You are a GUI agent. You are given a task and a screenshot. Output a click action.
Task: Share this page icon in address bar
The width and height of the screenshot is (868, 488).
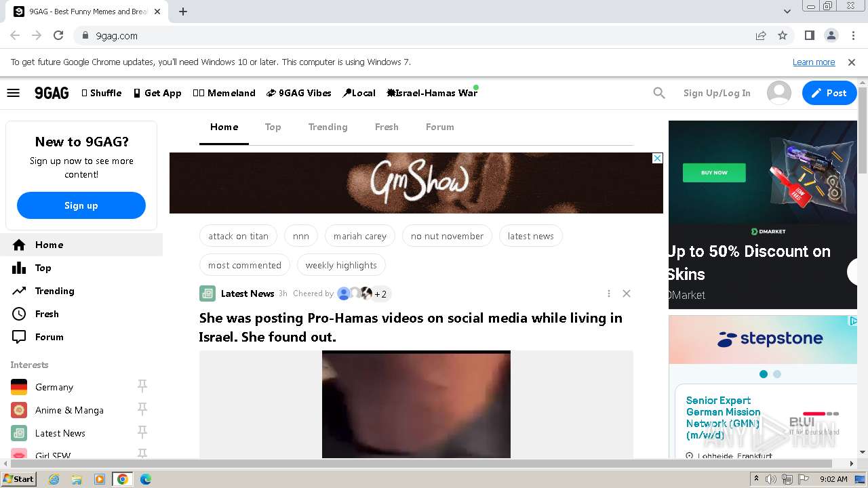[x=761, y=35]
